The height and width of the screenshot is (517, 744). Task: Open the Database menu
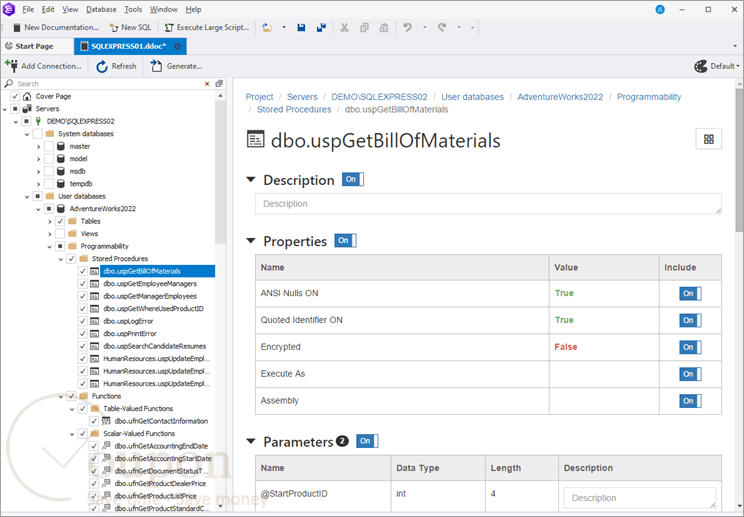[x=101, y=9]
